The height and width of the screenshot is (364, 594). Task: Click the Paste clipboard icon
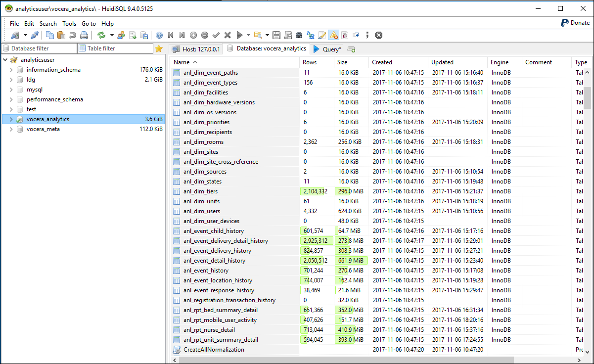click(61, 35)
